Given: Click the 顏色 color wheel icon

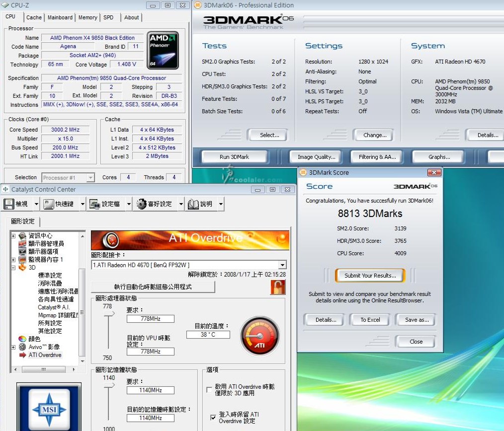Looking at the screenshot, I should (x=22, y=339).
